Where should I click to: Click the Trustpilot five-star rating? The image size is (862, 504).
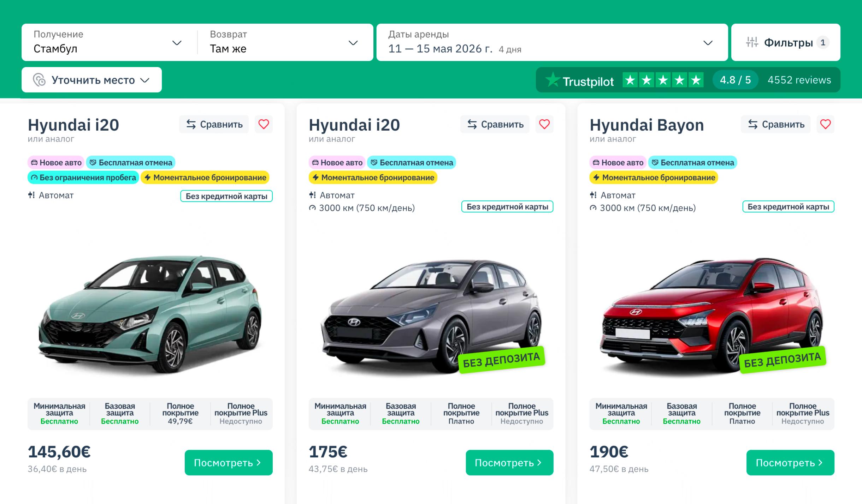pyautogui.click(x=663, y=80)
